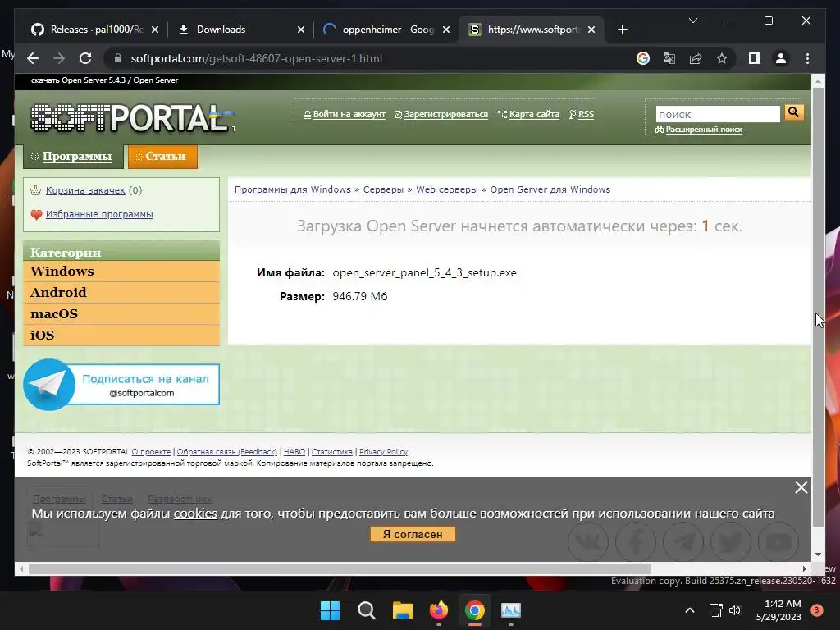Close the Downloads tab
This screenshot has width=840, height=630.
click(301, 30)
